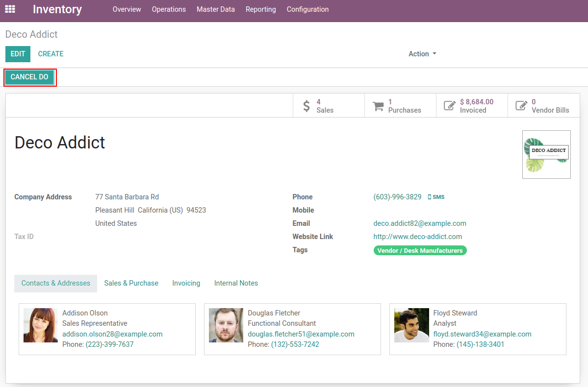Viewport: 588px width, 387px height.
Task: Open the Operations menu
Action: pyautogui.click(x=169, y=9)
